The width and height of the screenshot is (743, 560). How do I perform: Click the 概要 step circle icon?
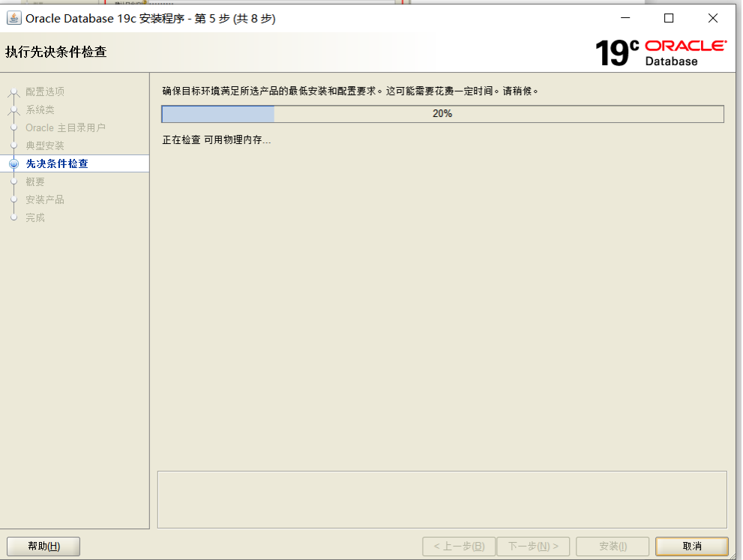click(x=13, y=181)
